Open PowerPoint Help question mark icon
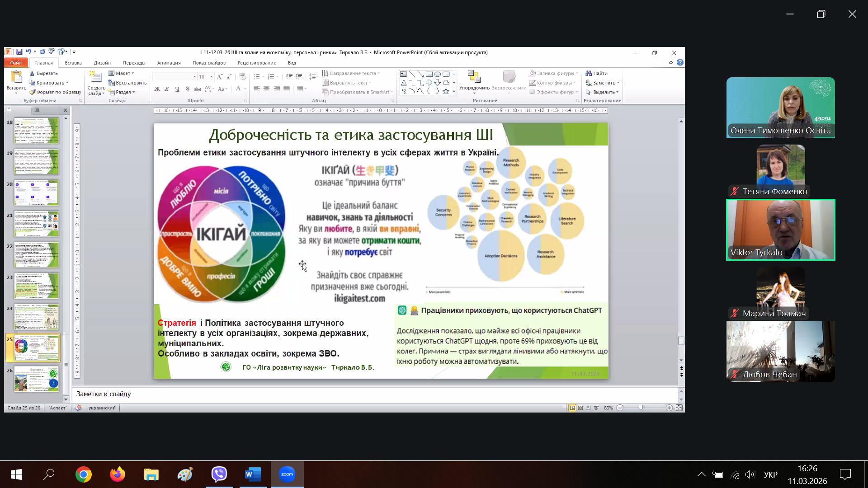The image size is (868, 488). tap(680, 63)
